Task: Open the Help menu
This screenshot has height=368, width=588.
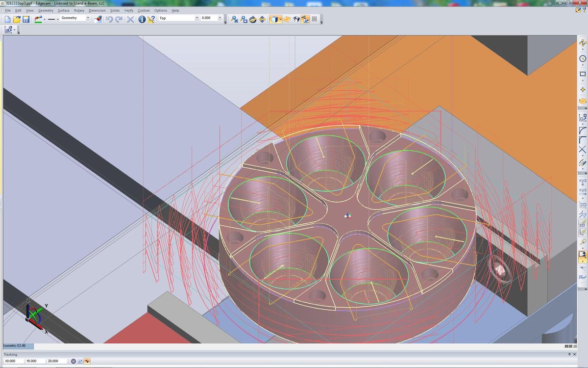Action: (175, 10)
